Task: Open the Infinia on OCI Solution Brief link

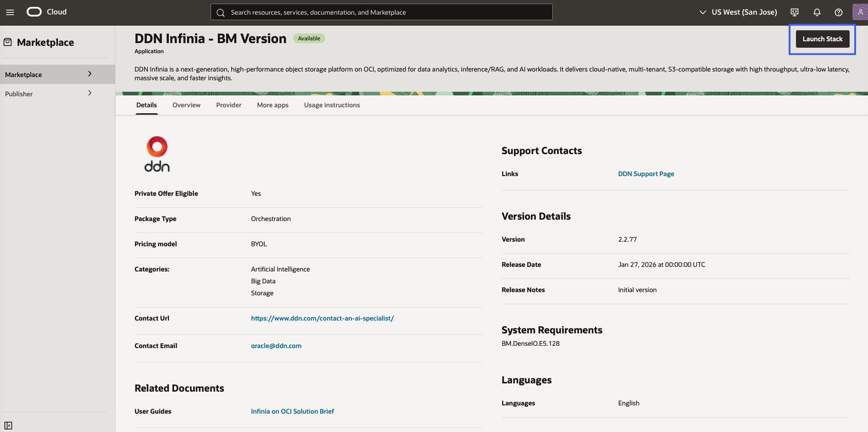Action: coord(292,411)
